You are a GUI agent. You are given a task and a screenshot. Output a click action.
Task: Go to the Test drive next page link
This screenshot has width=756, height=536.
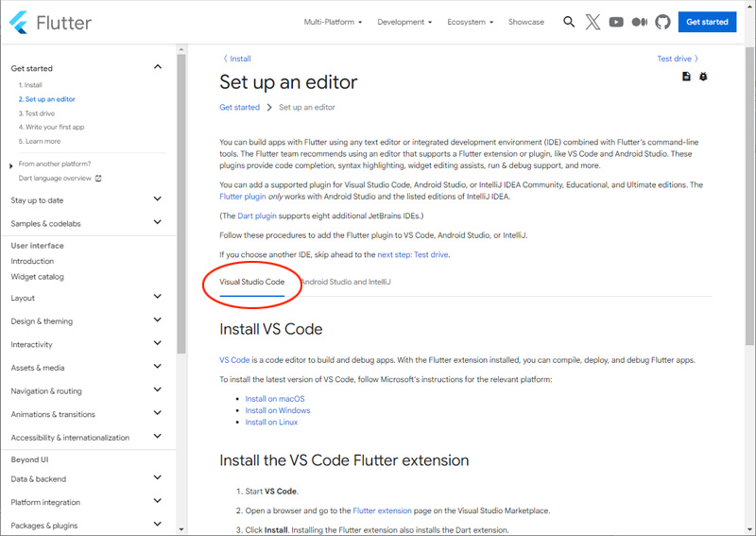(x=678, y=59)
